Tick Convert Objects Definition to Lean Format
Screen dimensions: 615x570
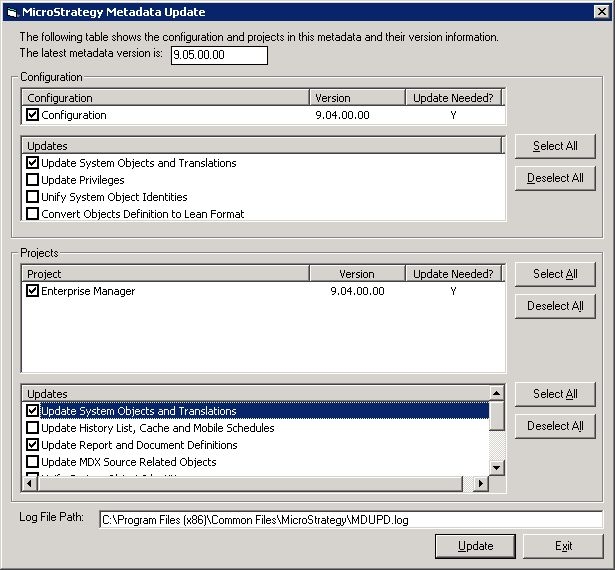pyautogui.click(x=33, y=213)
